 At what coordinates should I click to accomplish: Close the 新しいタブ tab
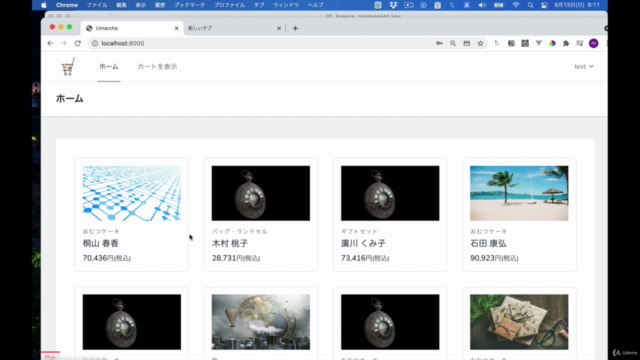tap(279, 28)
